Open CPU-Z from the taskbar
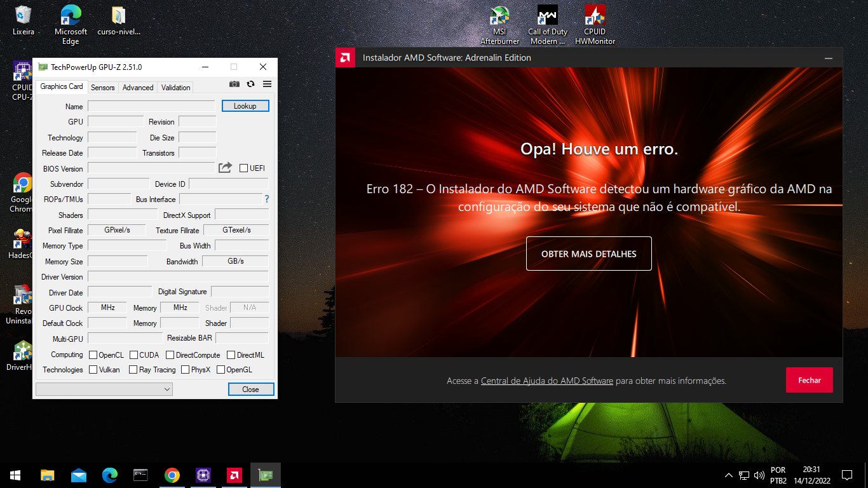 click(203, 475)
